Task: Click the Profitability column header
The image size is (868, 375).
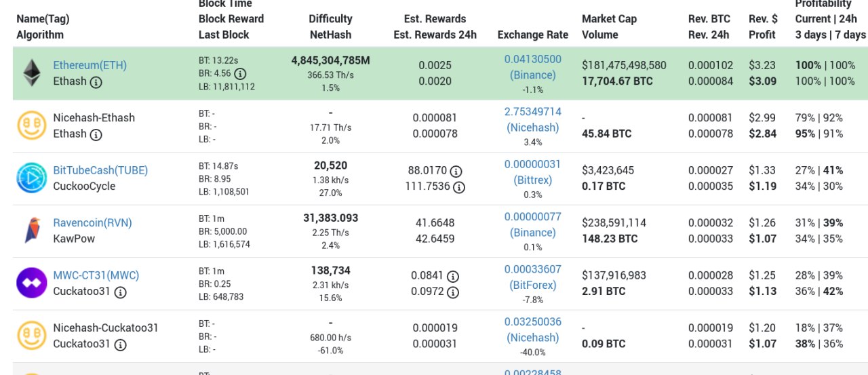Action: pyautogui.click(x=831, y=19)
